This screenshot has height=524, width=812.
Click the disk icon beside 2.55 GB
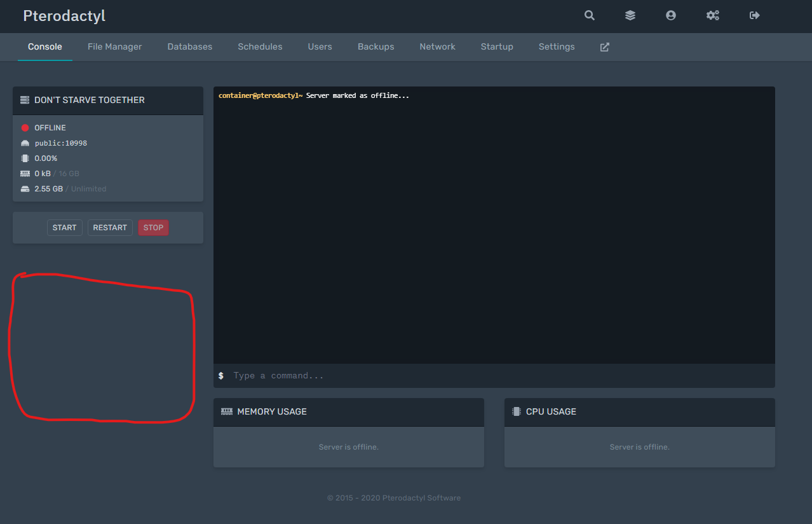[x=25, y=189]
